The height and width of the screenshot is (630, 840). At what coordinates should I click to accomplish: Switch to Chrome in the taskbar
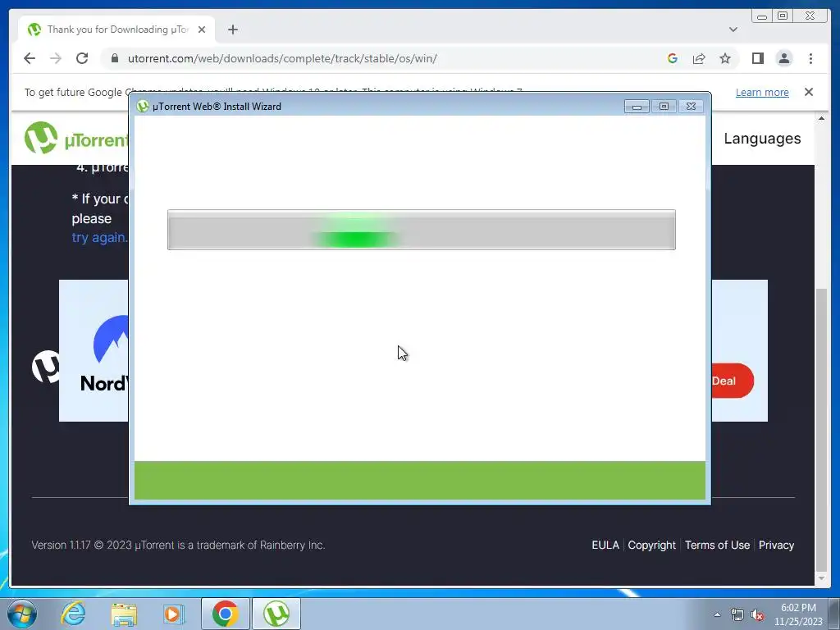(x=225, y=614)
